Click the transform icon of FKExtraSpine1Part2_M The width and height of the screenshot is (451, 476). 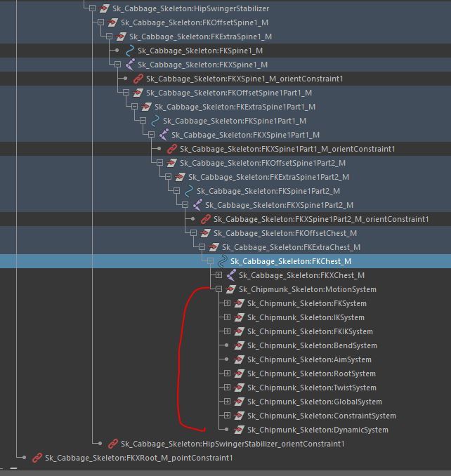[180, 177]
